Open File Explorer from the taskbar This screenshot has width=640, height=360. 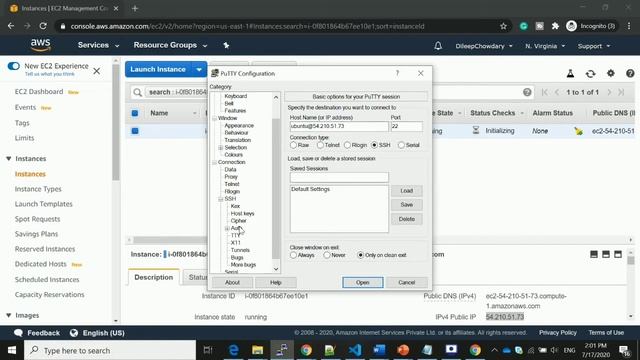[257, 350]
